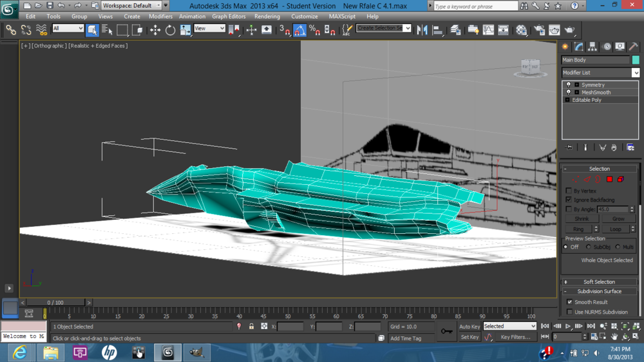
Task: Click the Selection Lock toggle padlock
Action: point(251,327)
